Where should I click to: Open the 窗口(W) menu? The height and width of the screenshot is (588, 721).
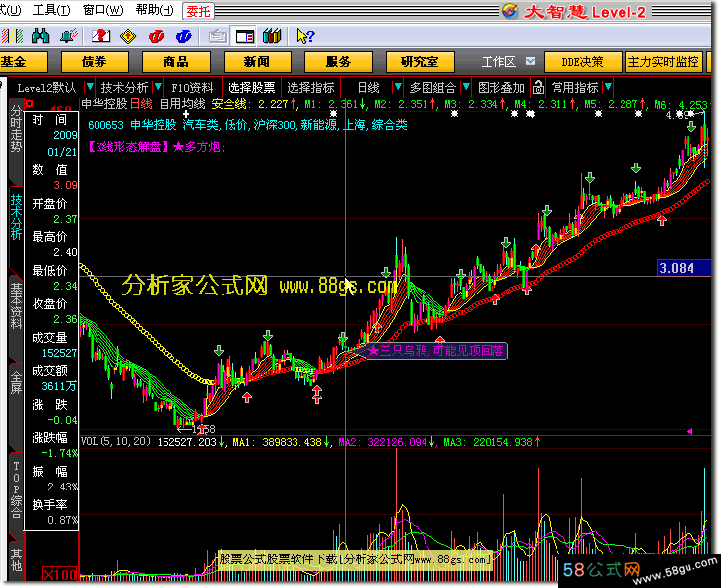[x=103, y=10]
